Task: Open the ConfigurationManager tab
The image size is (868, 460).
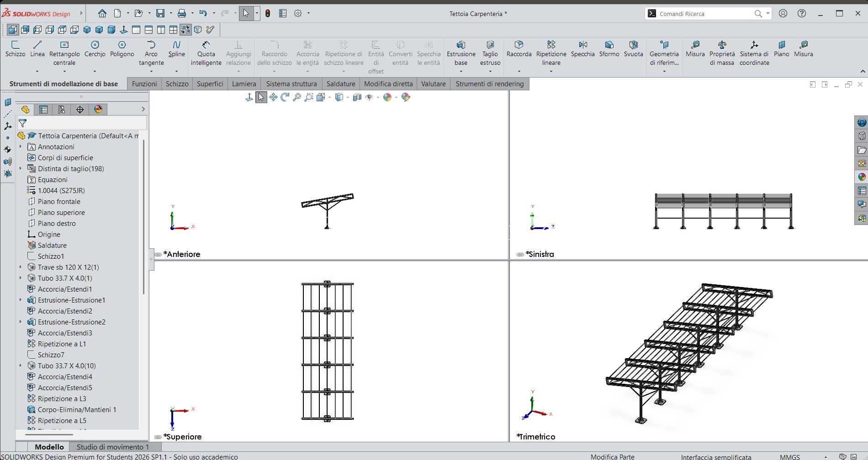Action: (62, 110)
